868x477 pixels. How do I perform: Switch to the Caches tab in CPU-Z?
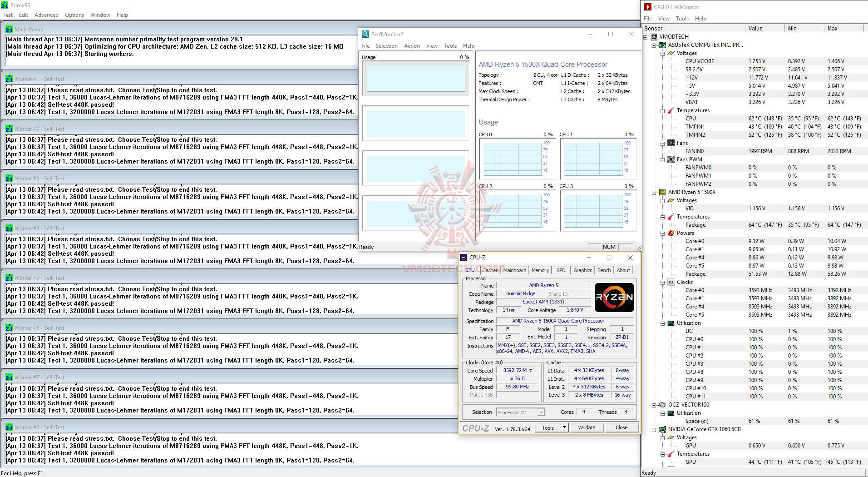click(x=490, y=270)
